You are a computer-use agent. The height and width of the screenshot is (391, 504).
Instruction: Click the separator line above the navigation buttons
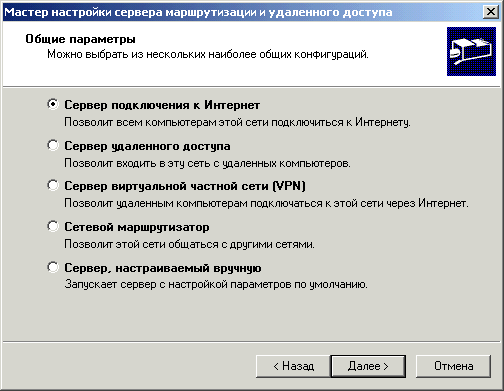252,342
